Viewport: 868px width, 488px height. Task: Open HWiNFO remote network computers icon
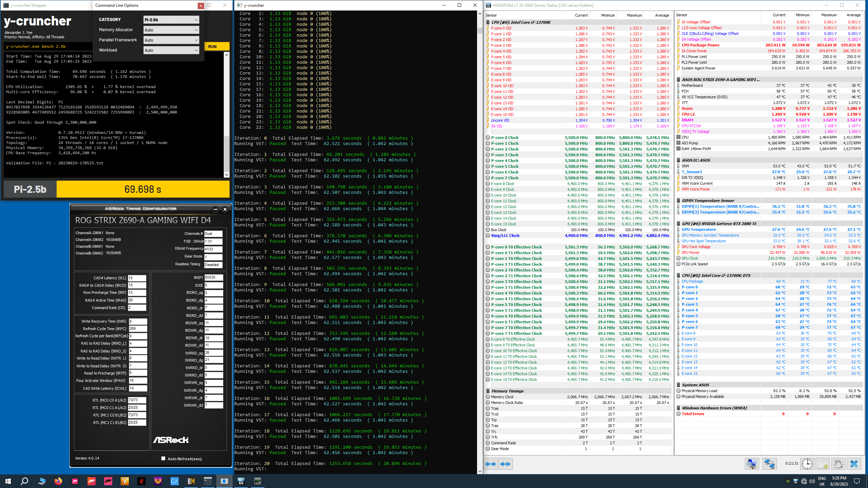pos(769,464)
